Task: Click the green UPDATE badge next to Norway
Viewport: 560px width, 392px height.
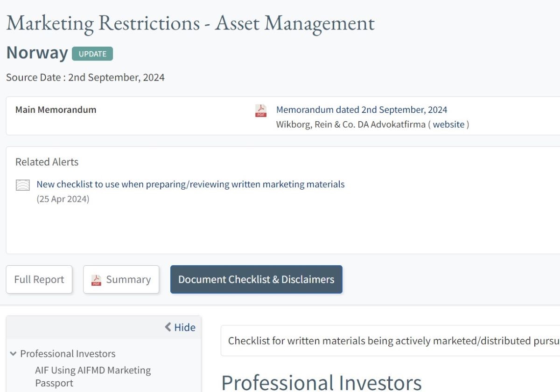Action: pyautogui.click(x=92, y=54)
